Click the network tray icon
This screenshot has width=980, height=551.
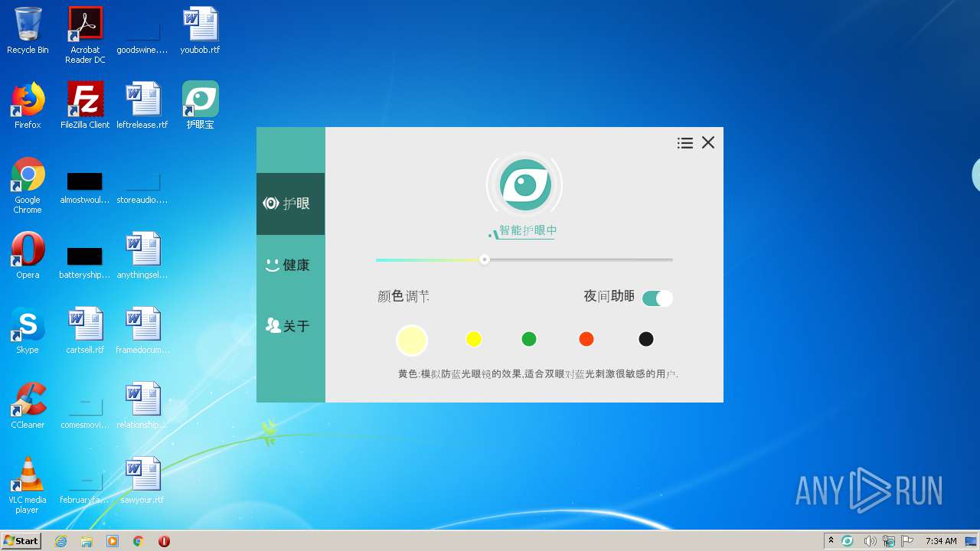pos(889,541)
